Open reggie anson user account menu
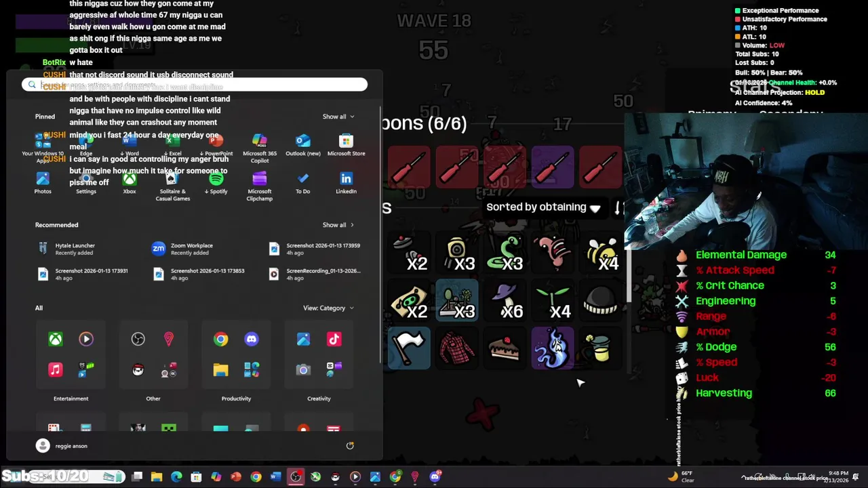 pos(62,446)
